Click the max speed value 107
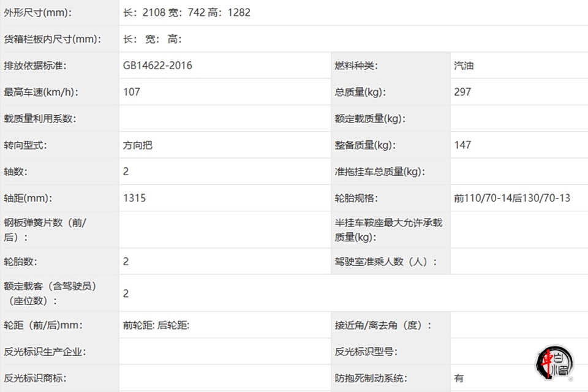The height and width of the screenshot is (392, 588). [x=132, y=92]
